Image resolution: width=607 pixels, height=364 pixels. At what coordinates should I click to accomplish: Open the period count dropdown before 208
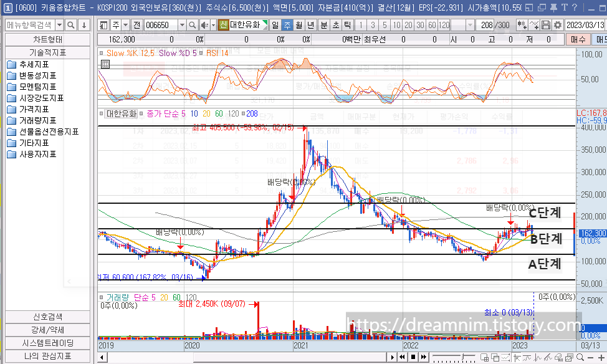[x=470, y=25]
